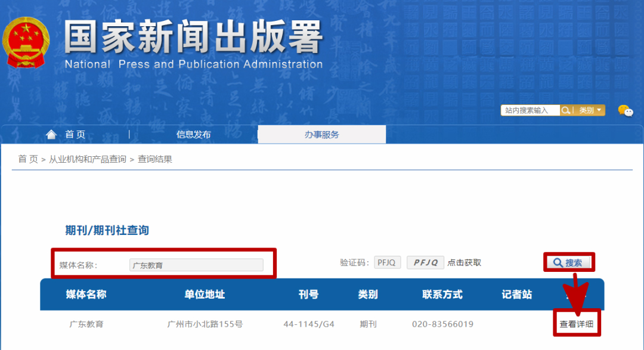Viewport: 644px width, 350px height.
Task: Expand the 类别 search category dropdown
Action: 590,110
